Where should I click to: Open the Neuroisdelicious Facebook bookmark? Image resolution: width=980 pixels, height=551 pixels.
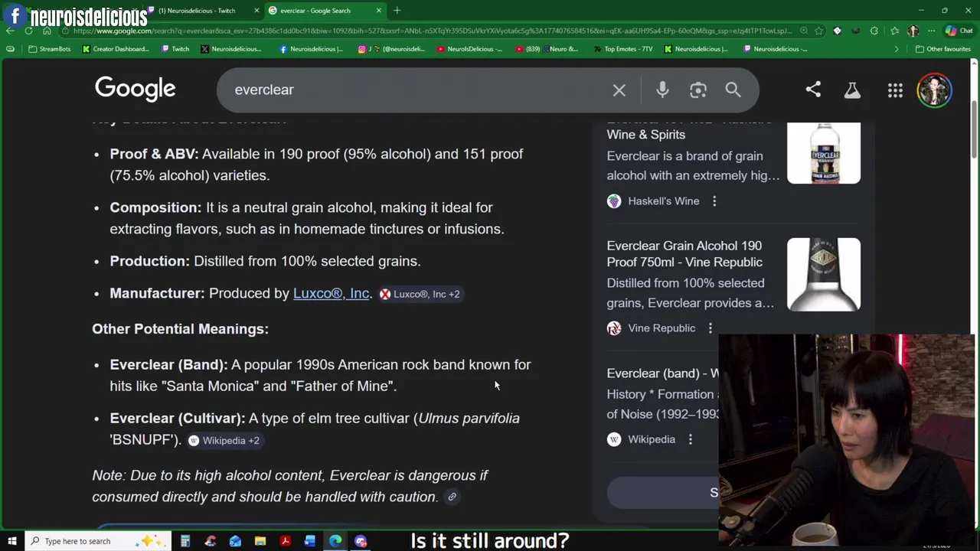click(311, 49)
